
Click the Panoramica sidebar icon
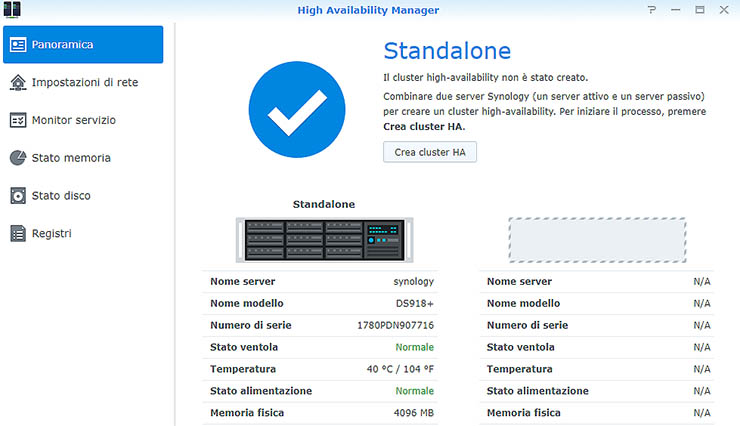[18, 45]
